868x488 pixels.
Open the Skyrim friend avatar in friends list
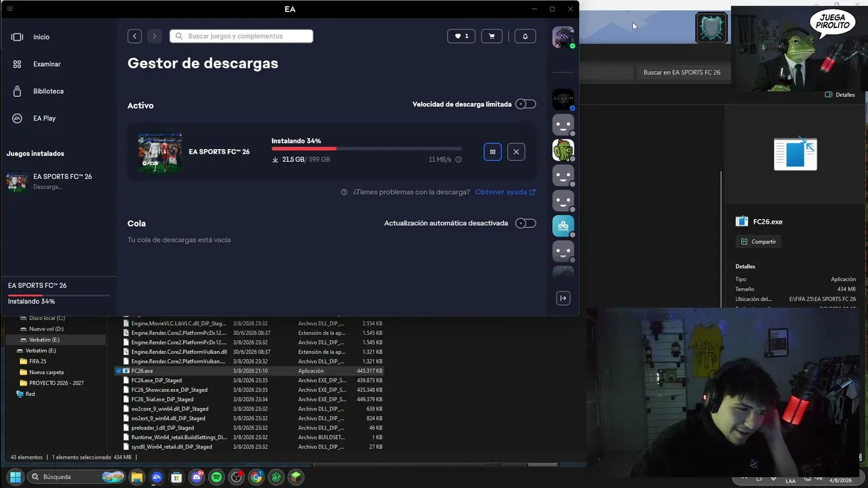(563, 100)
